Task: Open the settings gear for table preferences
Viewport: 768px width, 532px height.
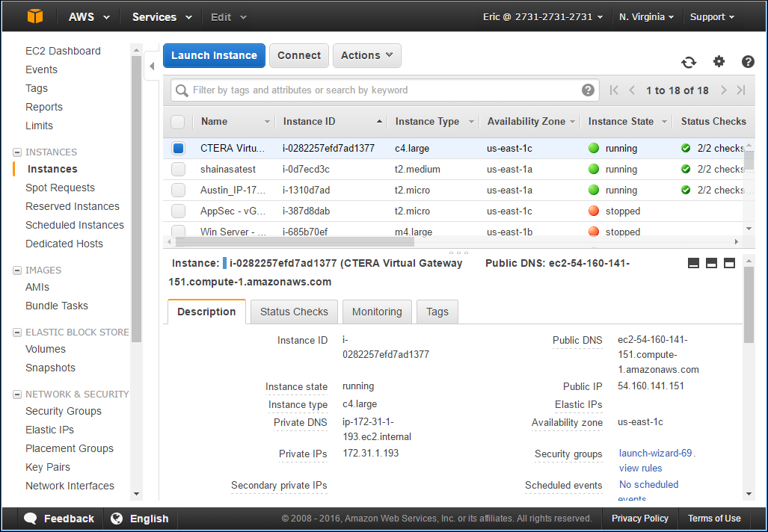Action: coord(719,62)
